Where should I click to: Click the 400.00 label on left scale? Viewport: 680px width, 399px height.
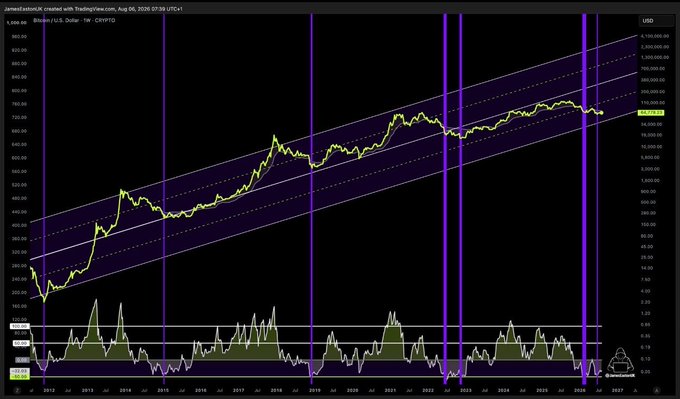click(20, 226)
